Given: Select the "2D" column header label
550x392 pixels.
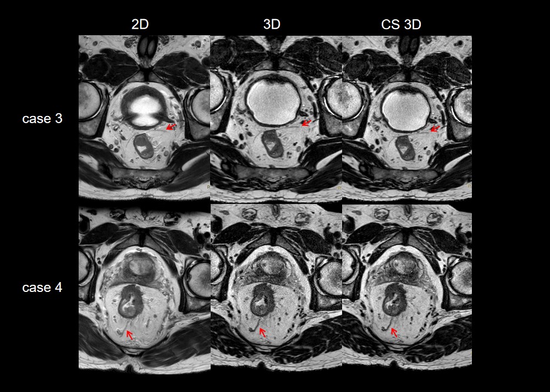Looking at the screenshot, I should tap(140, 24).
